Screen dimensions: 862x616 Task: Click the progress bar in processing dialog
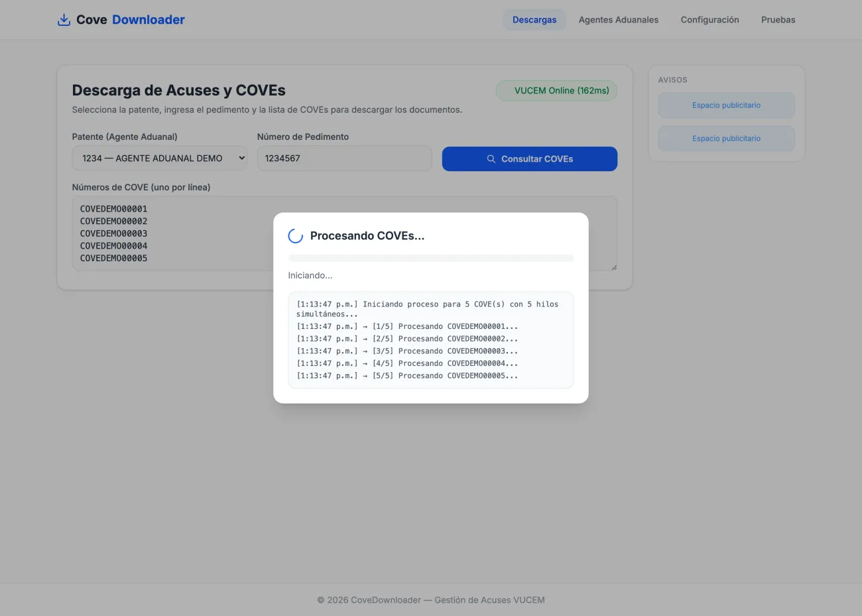point(431,258)
